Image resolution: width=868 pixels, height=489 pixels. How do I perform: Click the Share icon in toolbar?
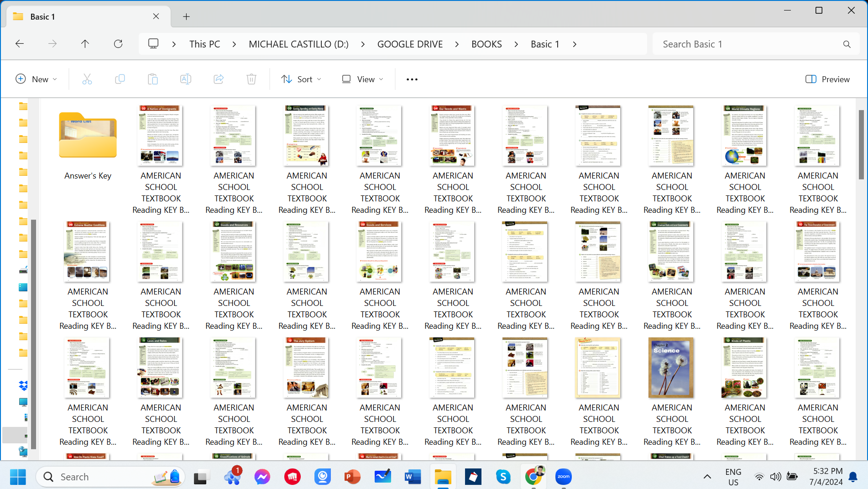click(x=219, y=79)
